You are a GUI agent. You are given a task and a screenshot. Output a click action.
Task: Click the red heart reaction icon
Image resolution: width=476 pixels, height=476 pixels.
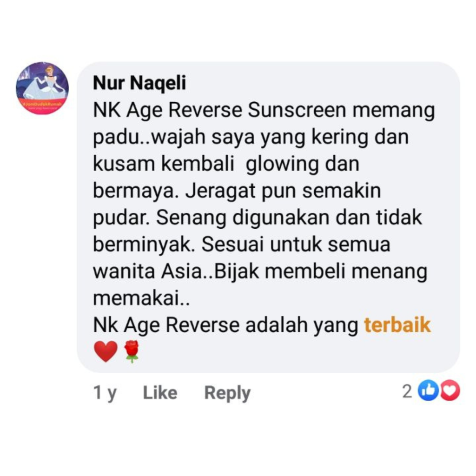pyautogui.click(x=450, y=390)
